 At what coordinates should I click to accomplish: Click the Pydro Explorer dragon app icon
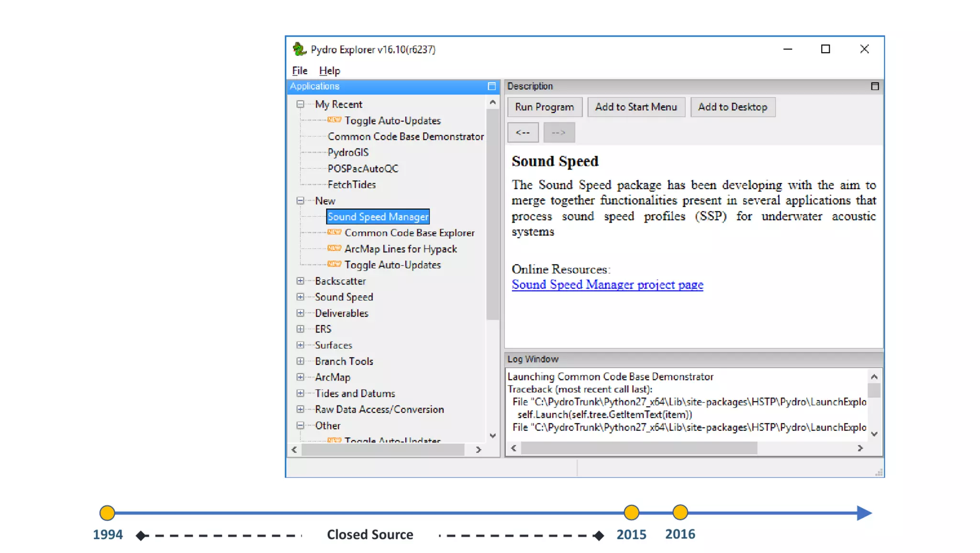coord(300,49)
